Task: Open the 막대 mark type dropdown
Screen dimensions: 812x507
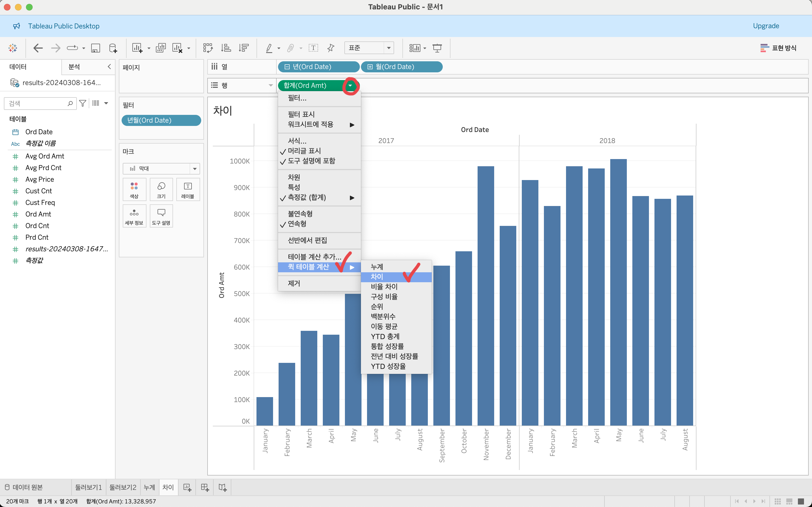Action: (195, 168)
